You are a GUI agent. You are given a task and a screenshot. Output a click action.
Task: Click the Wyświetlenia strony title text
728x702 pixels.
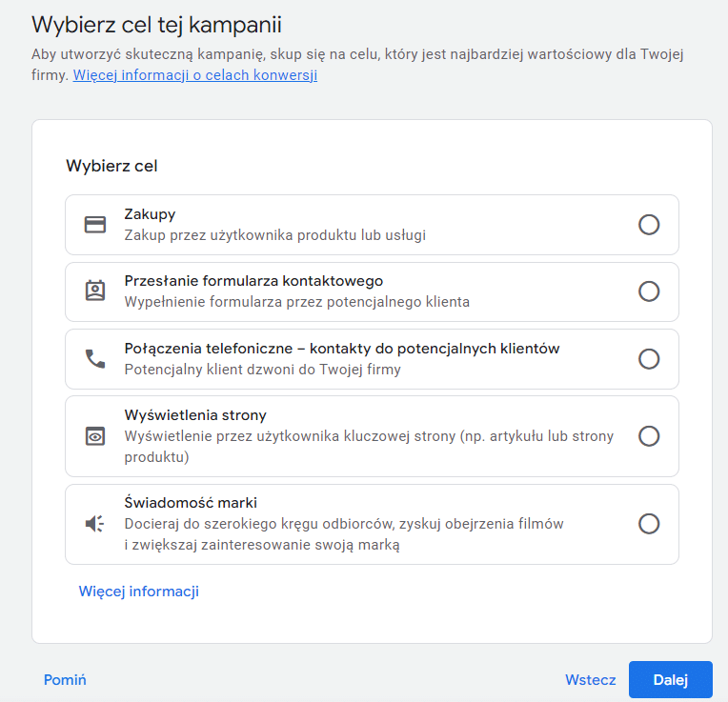click(195, 415)
